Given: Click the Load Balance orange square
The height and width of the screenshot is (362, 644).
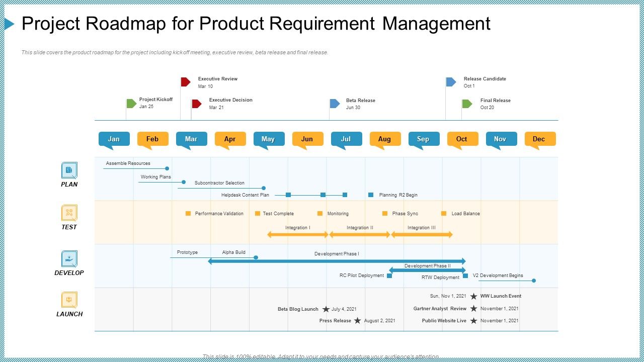Looking at the screenshot, I should (x=444, y=214).
